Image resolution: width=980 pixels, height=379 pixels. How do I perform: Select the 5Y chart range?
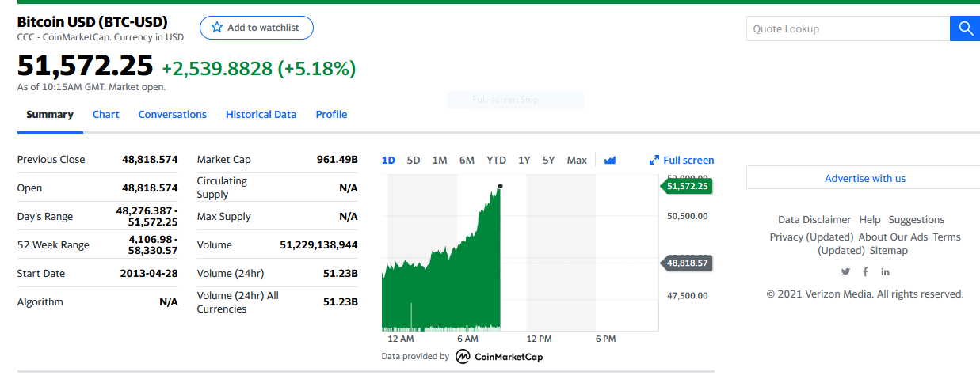(x=549, y=160)
